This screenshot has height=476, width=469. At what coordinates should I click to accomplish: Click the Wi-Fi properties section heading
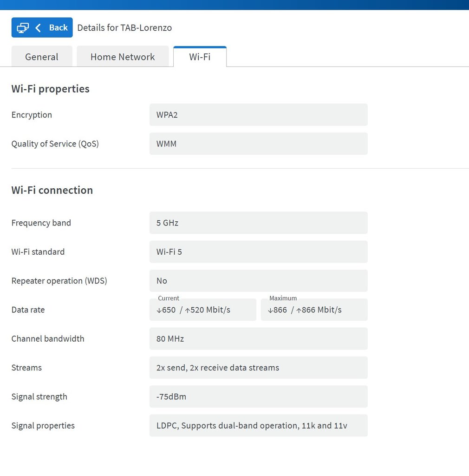click(x=50, y=89)
